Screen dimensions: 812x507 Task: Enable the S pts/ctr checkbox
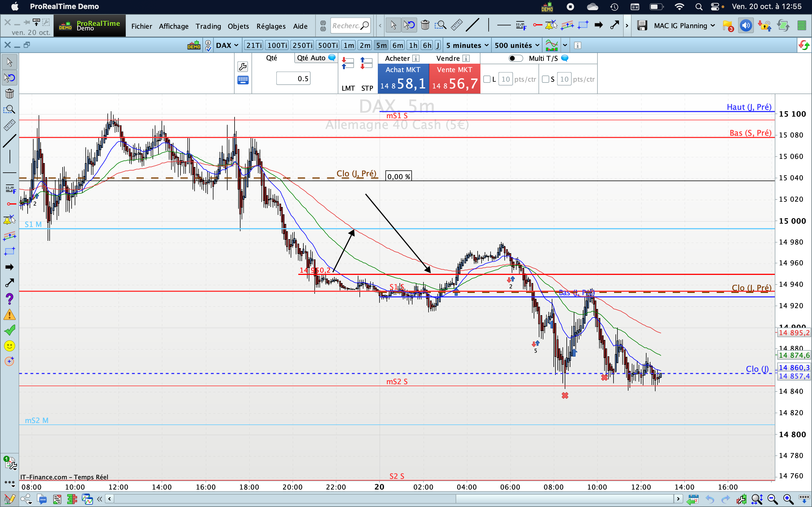point(546,79)
